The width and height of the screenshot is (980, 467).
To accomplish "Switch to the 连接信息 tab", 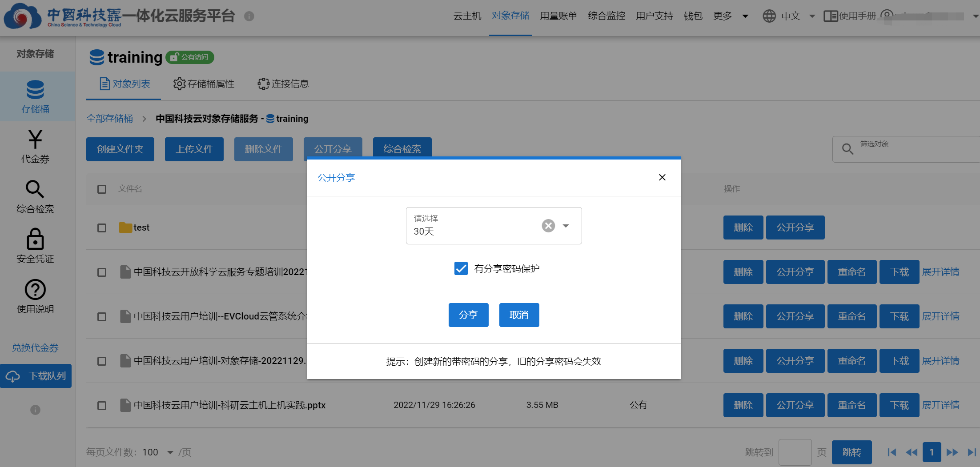I will (283, 84).
